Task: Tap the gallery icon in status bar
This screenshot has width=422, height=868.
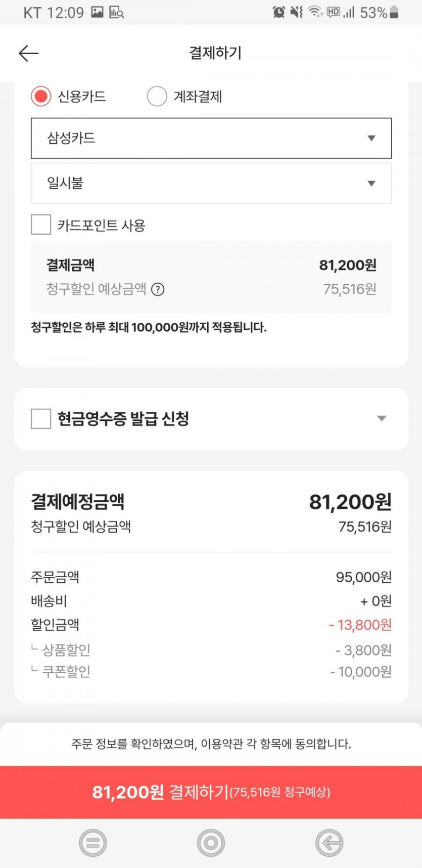Action: point(97,12)
